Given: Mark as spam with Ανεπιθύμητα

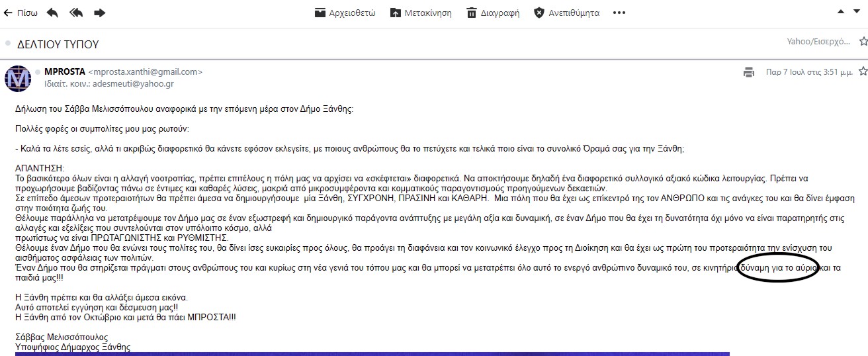Looking at the screenshot, I should [x=566, y=13].
